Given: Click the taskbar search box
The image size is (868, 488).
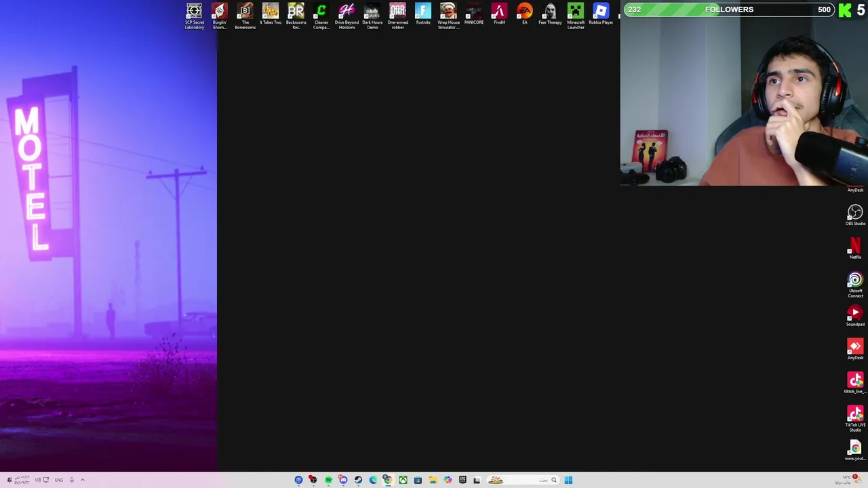Looking at the screenshot, I should pyautogui.click(x=523, y=480).
